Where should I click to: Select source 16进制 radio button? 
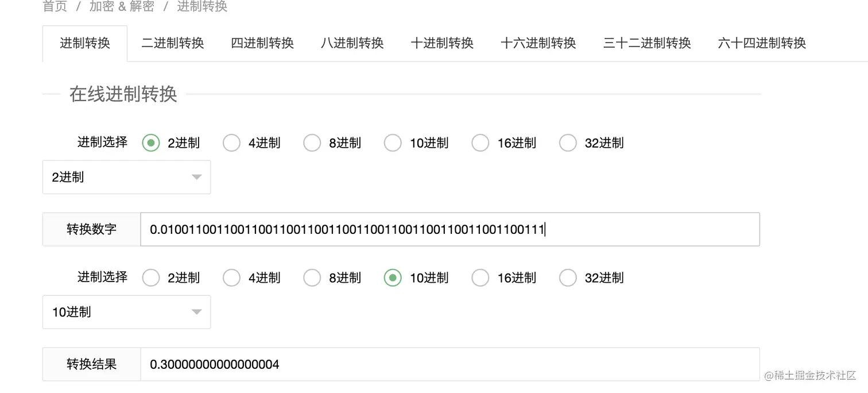pyautogui.click(x=480, y=142)
